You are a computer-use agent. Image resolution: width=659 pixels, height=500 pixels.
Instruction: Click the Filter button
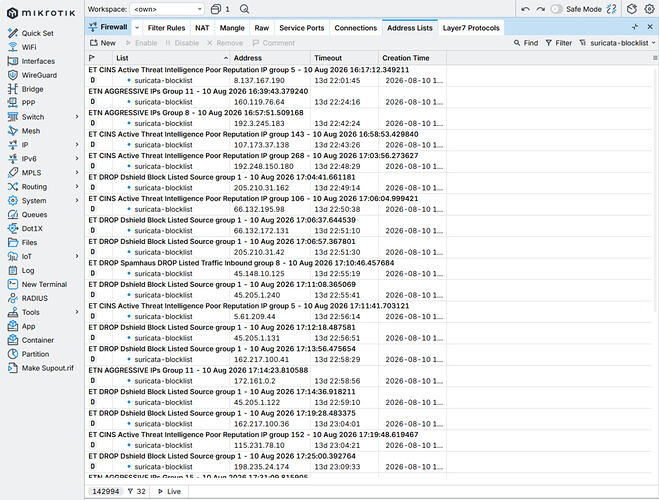pos(559,43)
